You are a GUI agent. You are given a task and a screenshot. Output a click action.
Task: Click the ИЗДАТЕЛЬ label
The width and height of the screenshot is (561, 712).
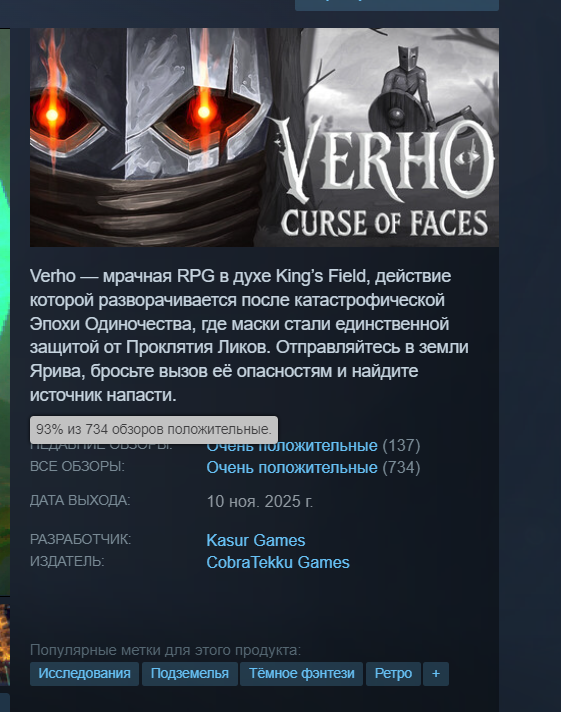pyautogui.click(x=67, y=561)
